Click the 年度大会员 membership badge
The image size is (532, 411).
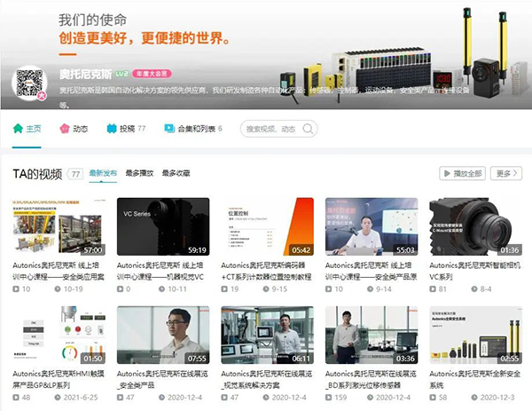[152, 74]
